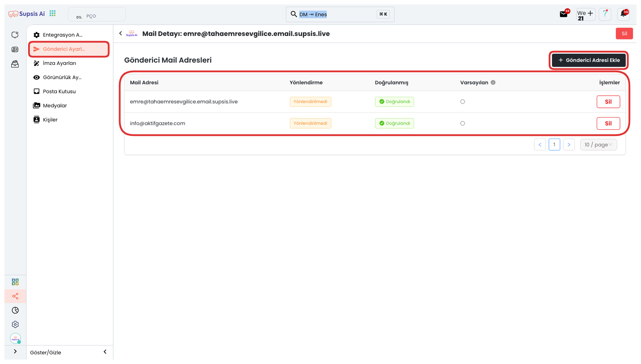
Task: Delete emre@tahaemresevgilice address with Sil
Action: point(608,102)
